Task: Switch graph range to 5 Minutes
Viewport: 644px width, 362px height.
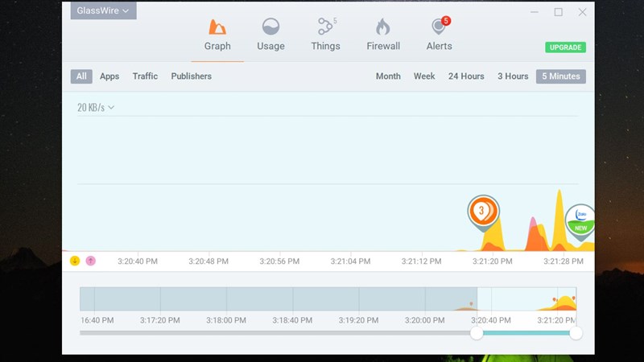Action: click(x=561, y=76)
